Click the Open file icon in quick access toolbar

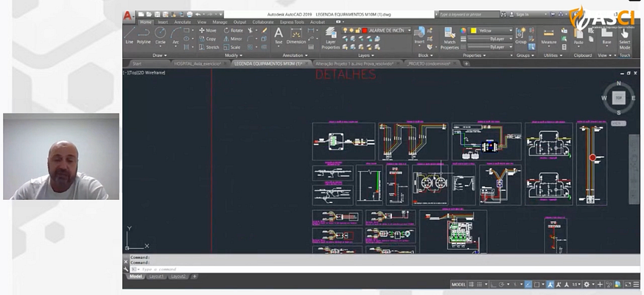click(x=149, y=14)
